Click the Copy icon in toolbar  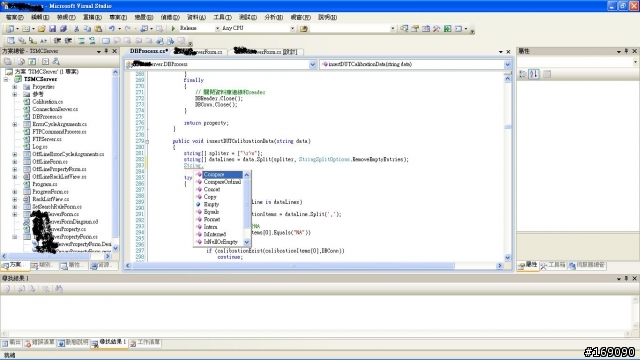(87, 29)
